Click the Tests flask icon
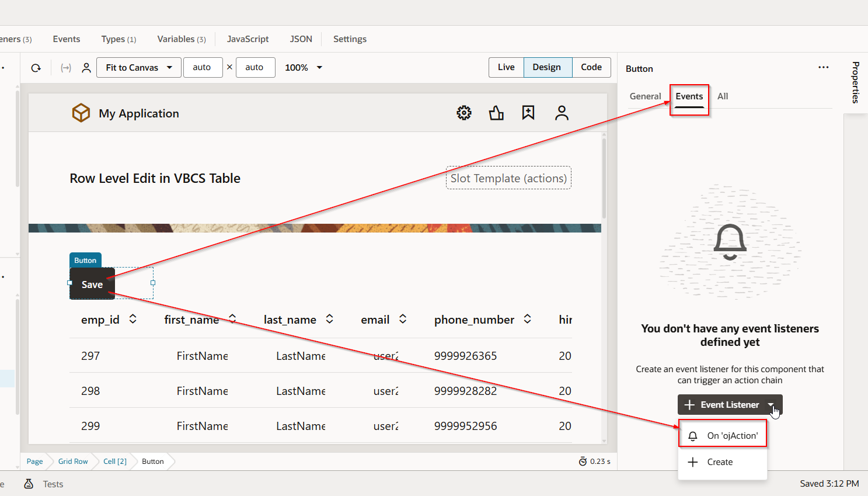The image size is (868, 496). (29, 484)
